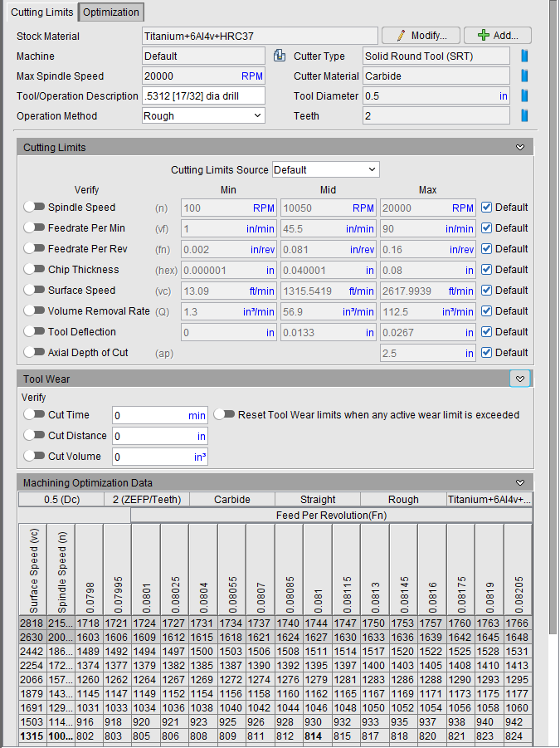Click the 0.5 (Dc) table header
The image size is (560, 748).
click(x=61, y=500)
